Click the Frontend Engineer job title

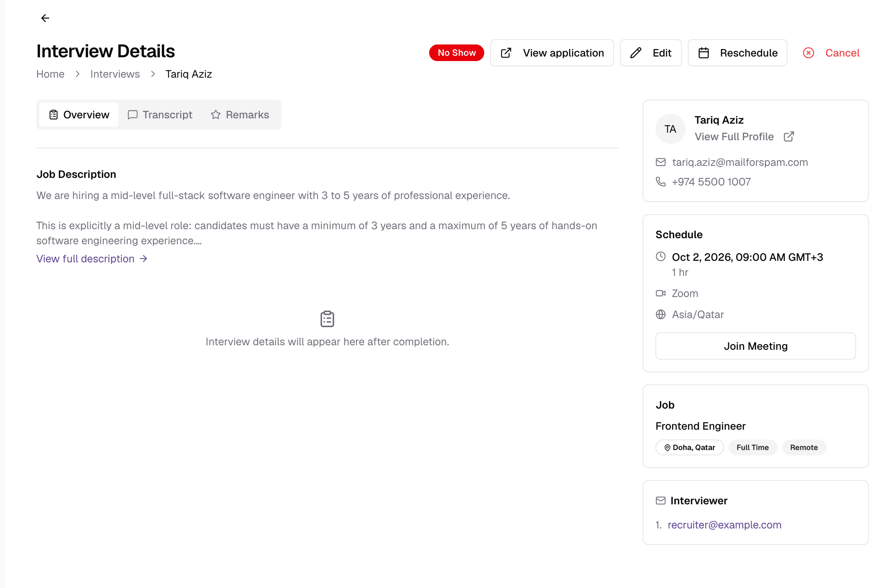tap(700, 426)
